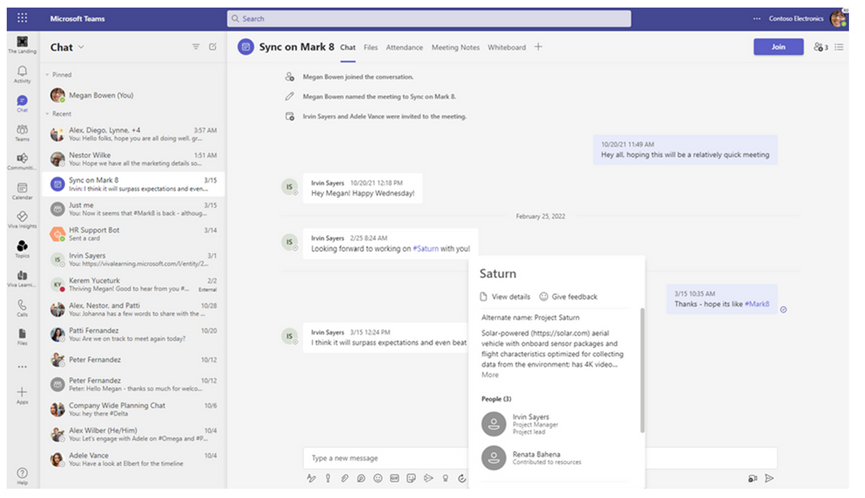Viewport: 865px width, 498px height.
Task: Open the emoji picker in compose toolbar
Action: coord(378,478)
